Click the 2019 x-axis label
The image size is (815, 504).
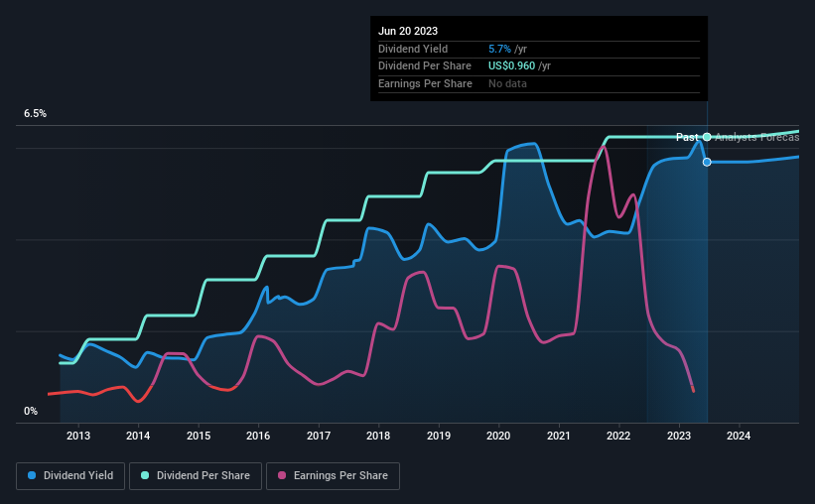tap(439, 436)
